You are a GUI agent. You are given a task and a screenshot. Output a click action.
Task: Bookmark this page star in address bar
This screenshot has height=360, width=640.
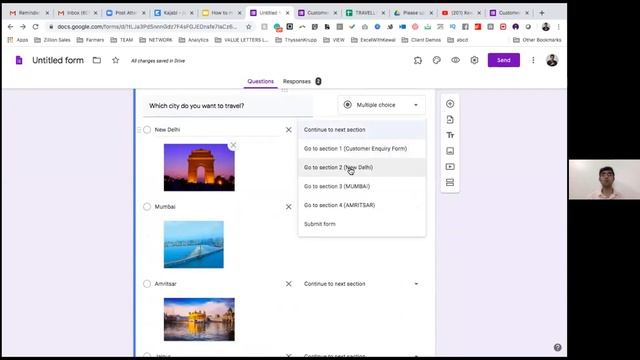click(x=249, y=27)
